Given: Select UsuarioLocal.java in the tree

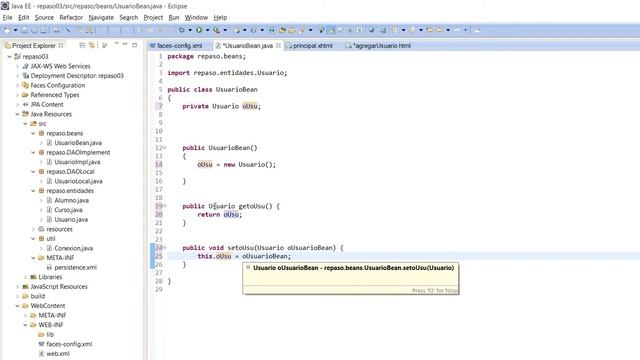Looking at the screenshot, I should tap(78, 181).
